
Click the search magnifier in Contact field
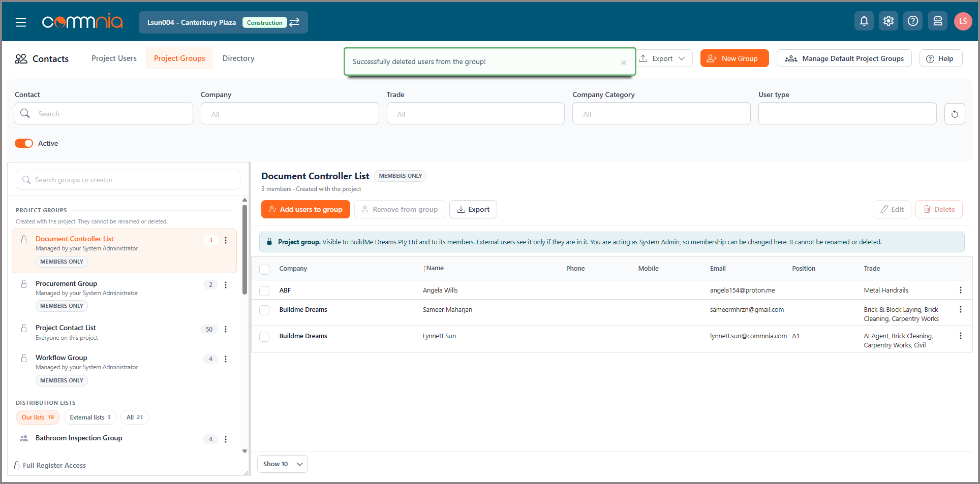point(25,113)
